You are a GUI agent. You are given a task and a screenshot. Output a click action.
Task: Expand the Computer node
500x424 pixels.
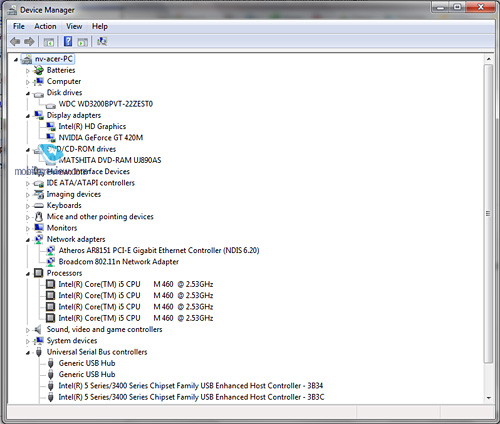coord(28,82)
